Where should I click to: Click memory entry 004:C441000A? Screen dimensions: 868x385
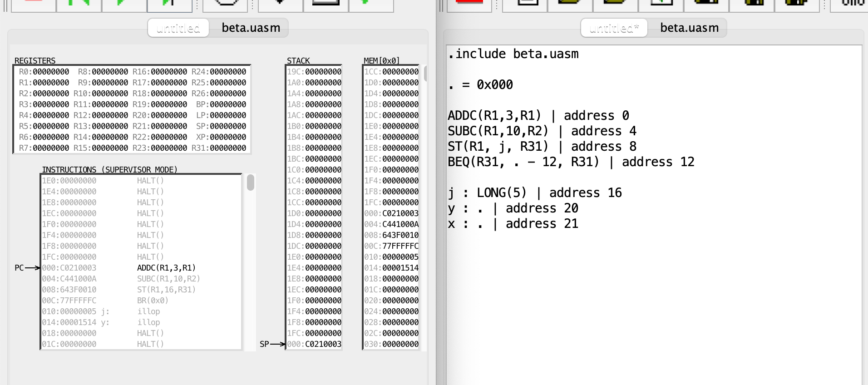(x=391, y=224)
